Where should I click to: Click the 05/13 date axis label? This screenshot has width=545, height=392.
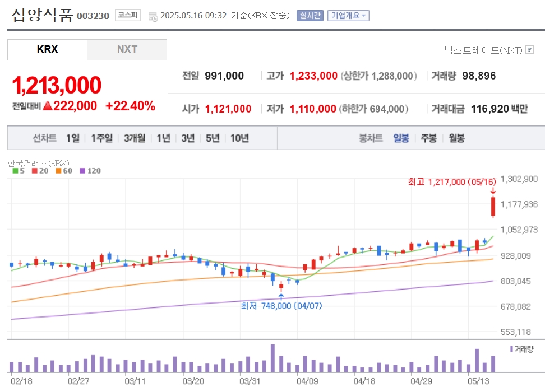478,381
